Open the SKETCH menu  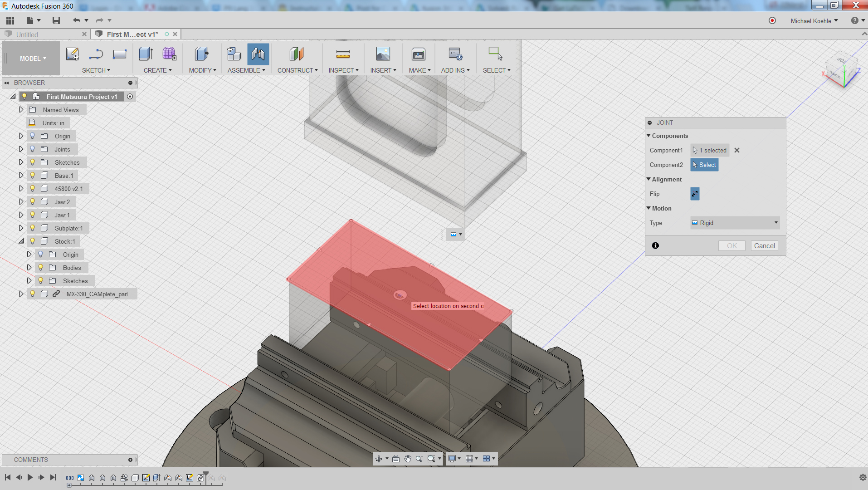coord(96,70)
